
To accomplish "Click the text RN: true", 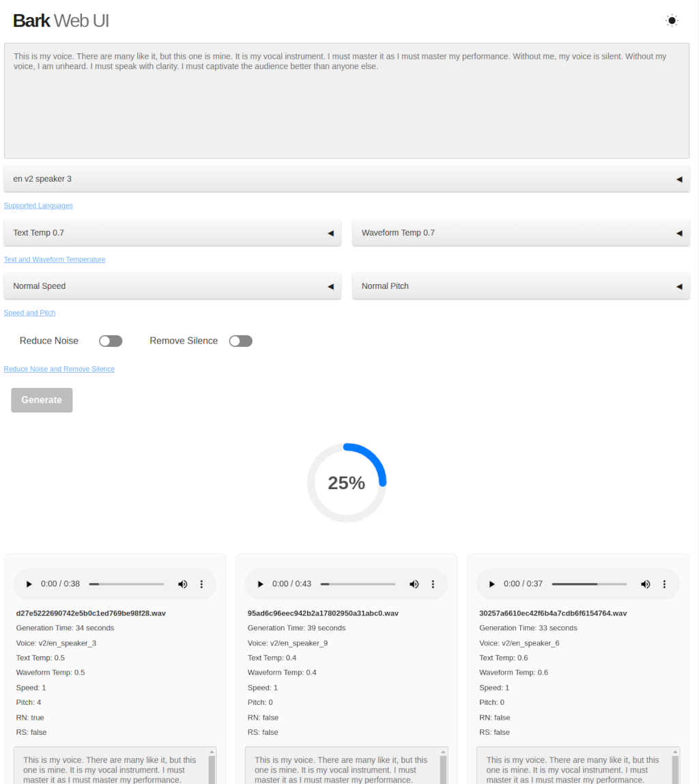I will click(x=30, y=718).
